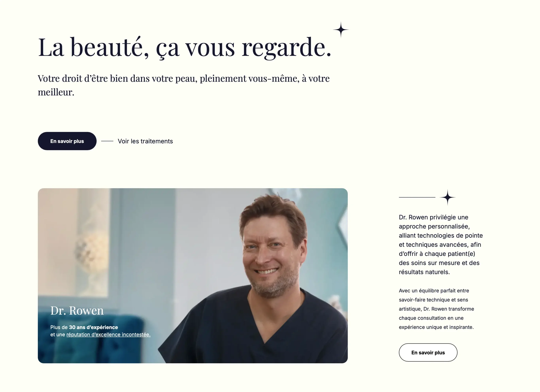
Task: Click the subtitle starting "Votre droit d'être bien"
Action: tap(184, 85)
